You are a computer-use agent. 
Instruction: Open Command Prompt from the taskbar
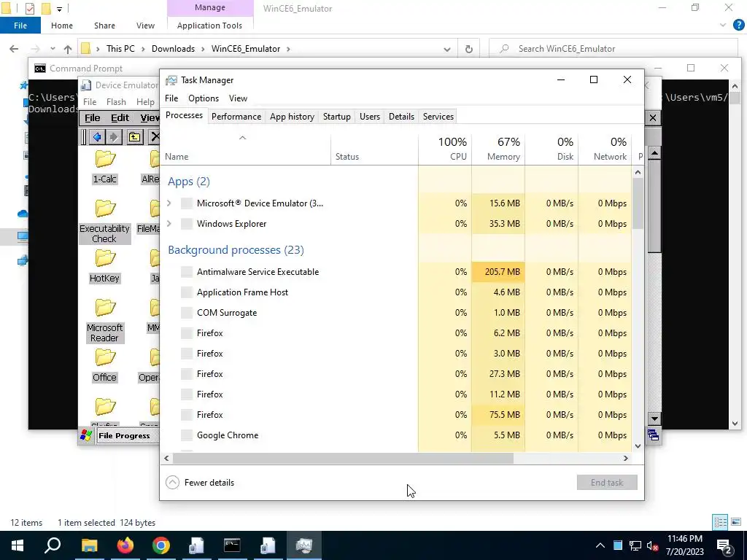coord(232,545)
